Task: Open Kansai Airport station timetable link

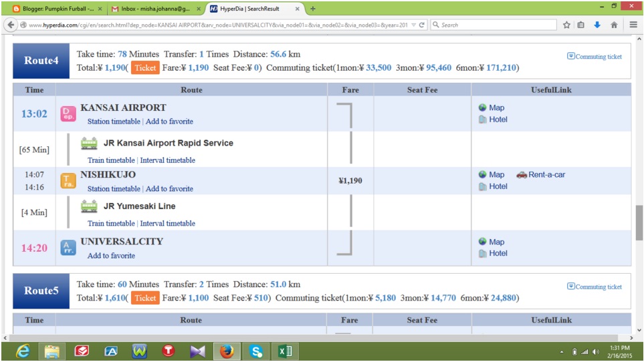Action: pos(114,122)
